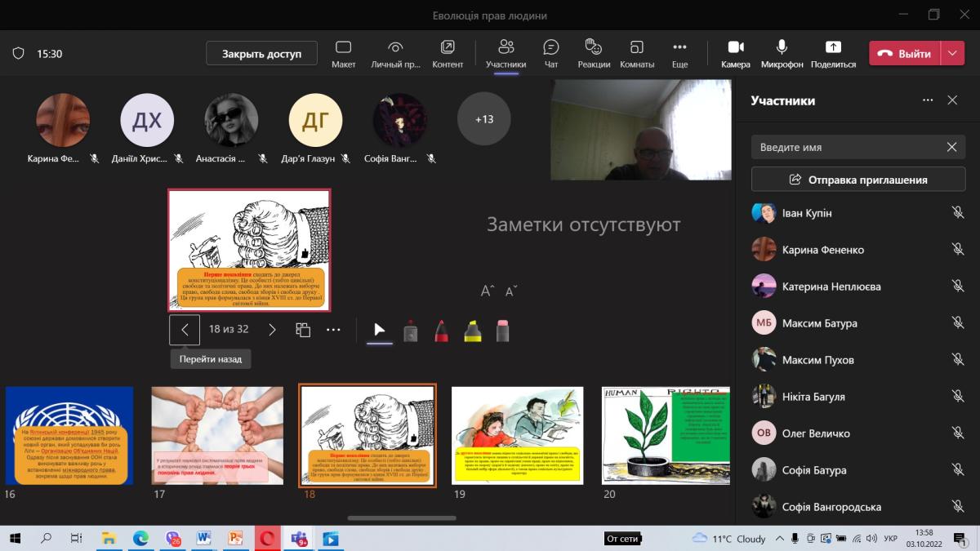The width and height of the screenshot is (980, 551).
Task: Toggle the Participants panel
Action: 506,54
